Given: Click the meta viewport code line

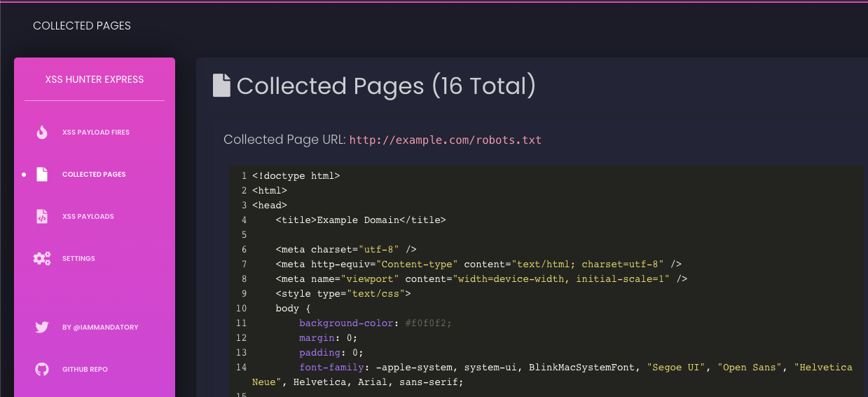Looking at the screenshot, I should click(481, 279).
